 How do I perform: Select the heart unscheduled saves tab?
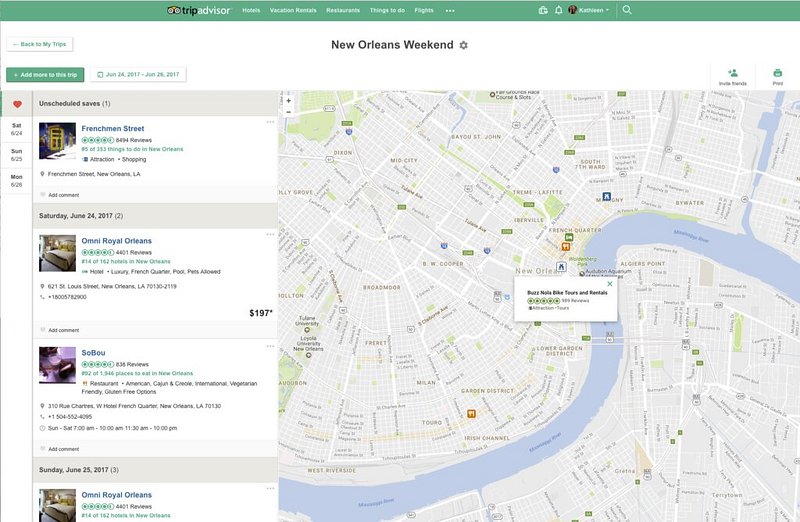(17, 104)
